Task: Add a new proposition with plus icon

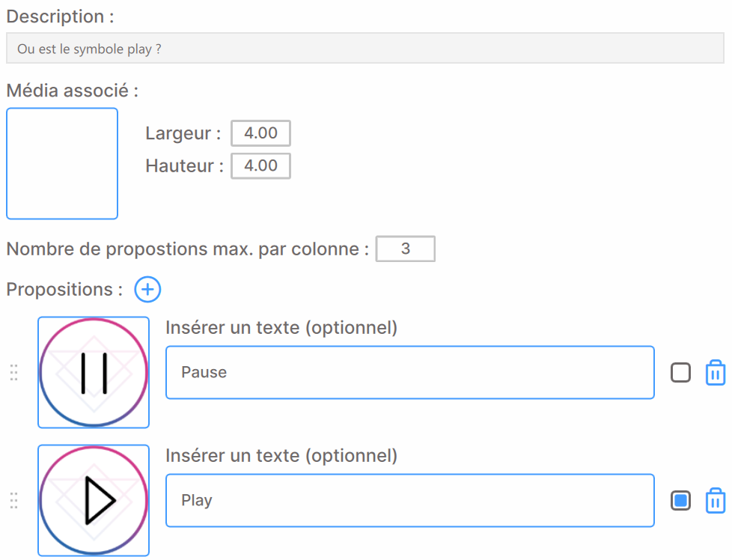Action: pyautogui.click(x=147, y=290)
